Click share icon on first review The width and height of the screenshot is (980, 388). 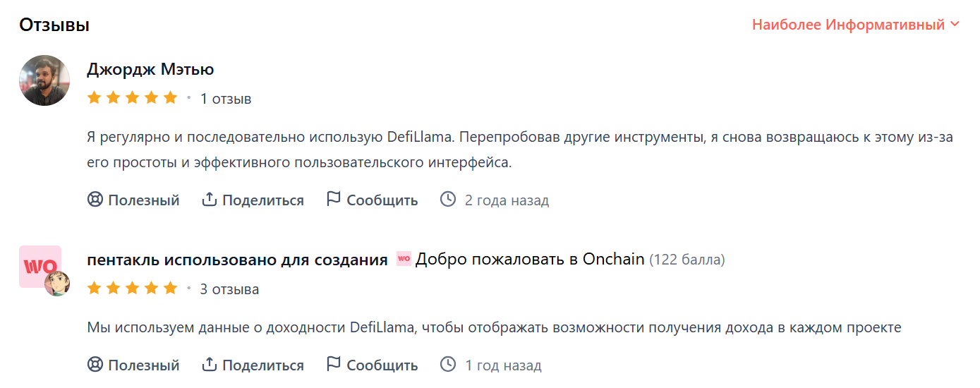click(x=209, y=200)
